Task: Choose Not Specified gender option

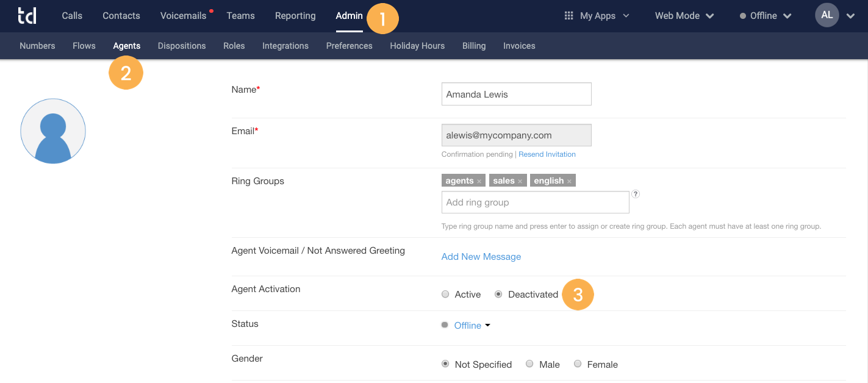Action: (x=445, y=364)
